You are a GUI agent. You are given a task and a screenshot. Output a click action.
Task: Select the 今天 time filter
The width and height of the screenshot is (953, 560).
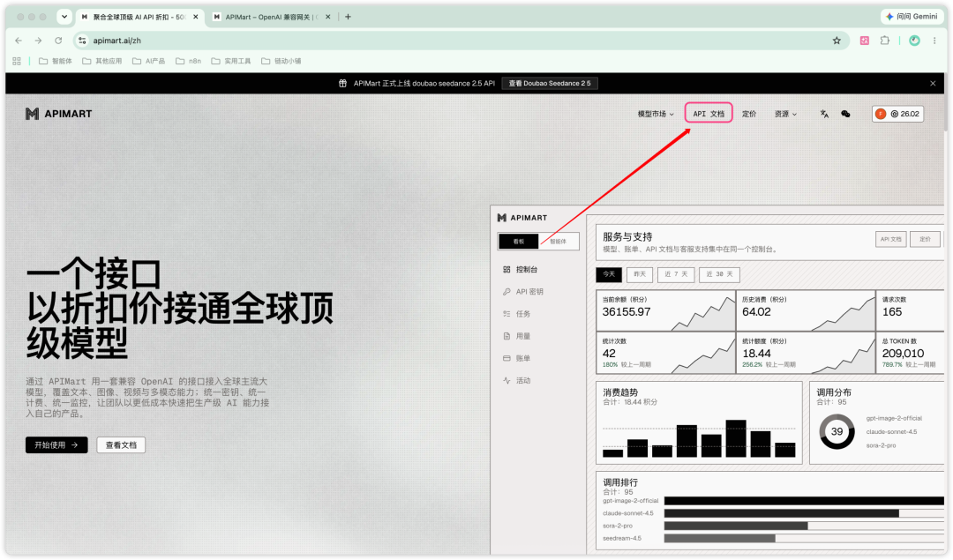coord(609,274)
